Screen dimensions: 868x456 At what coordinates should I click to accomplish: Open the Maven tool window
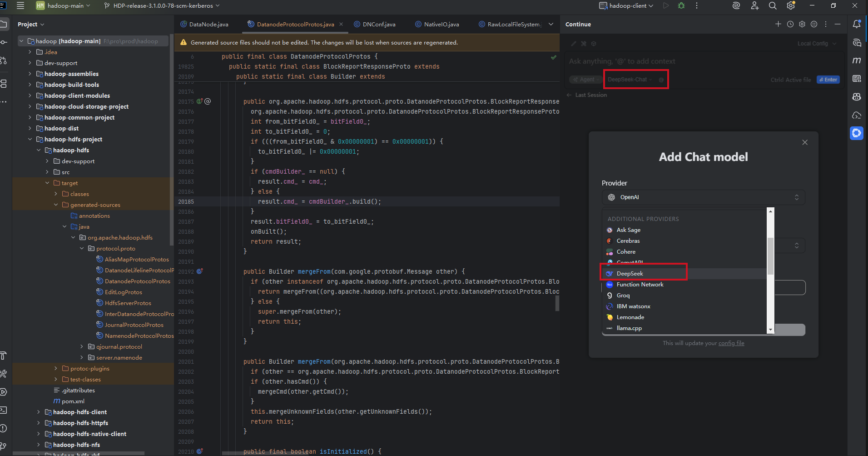[857, 60]
